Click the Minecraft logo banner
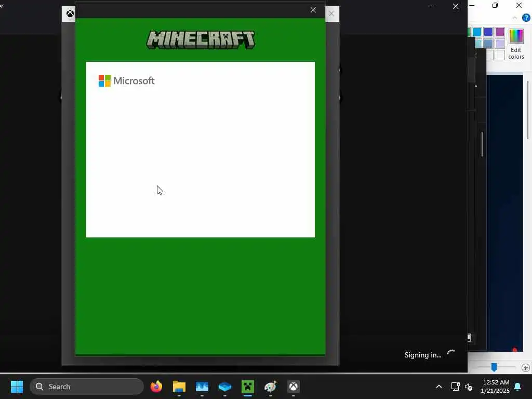The height and width of the screenshot is (399, 532). tap(201, 39)
